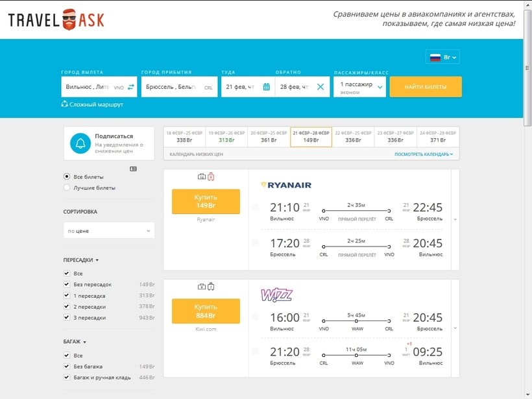This screenshot has height=399, width=532.
Task: Select the 'Лучшие билеты' radio button
Action: [67, 187]
